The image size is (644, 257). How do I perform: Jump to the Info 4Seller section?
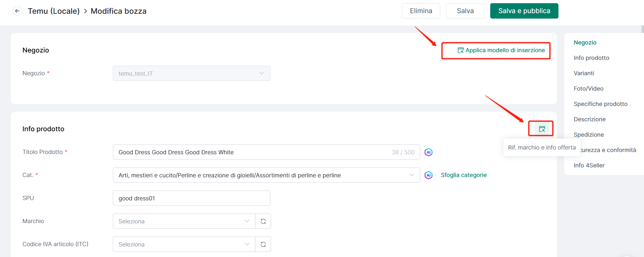(589, 165)
